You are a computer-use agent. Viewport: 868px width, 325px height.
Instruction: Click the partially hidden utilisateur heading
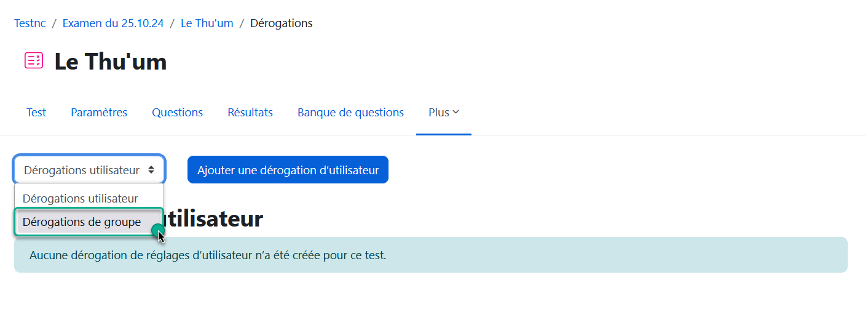pos(214,219)
